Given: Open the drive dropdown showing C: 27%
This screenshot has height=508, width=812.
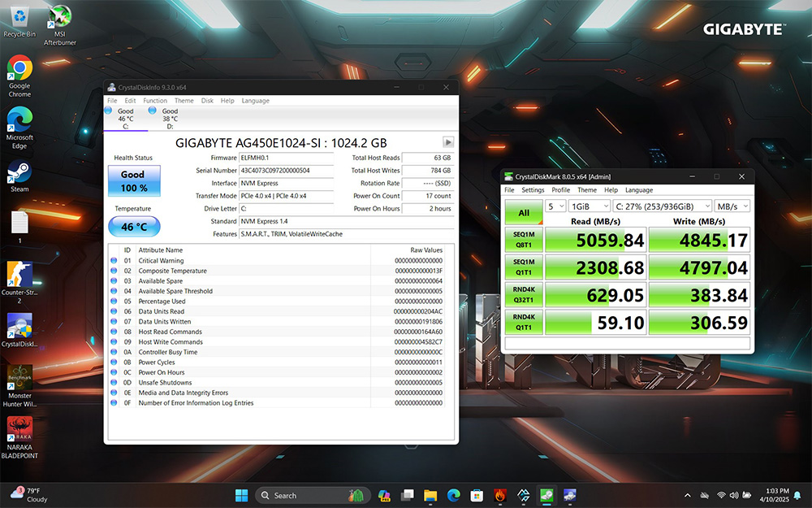Looking at the screenshot, I should pos(663,206).
